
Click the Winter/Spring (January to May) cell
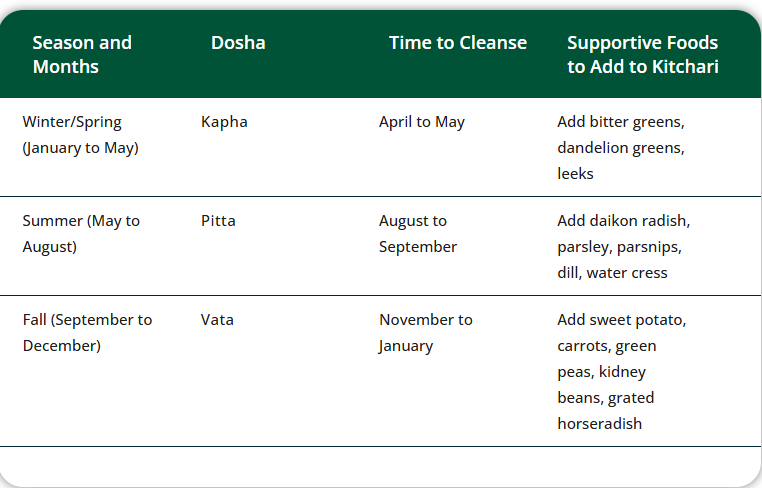(x=80, y=135)
